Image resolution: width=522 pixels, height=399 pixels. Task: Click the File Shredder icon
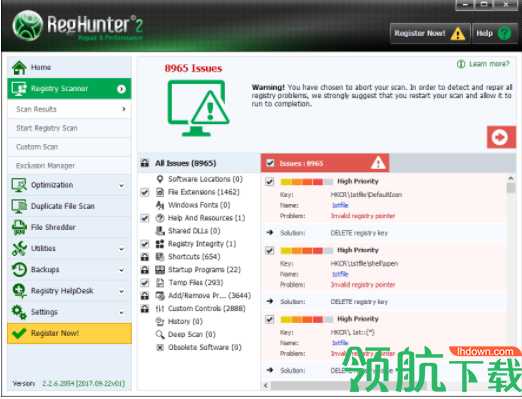(x=19, y=227)
